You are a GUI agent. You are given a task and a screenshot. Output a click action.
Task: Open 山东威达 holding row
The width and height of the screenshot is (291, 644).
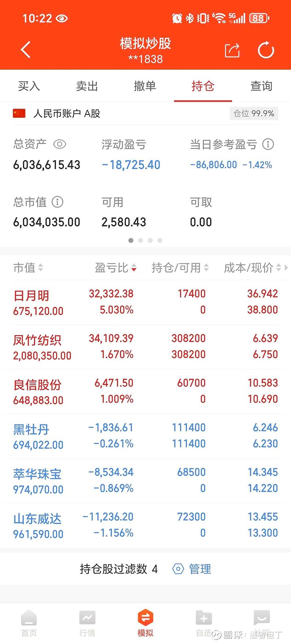coord(145,525)
